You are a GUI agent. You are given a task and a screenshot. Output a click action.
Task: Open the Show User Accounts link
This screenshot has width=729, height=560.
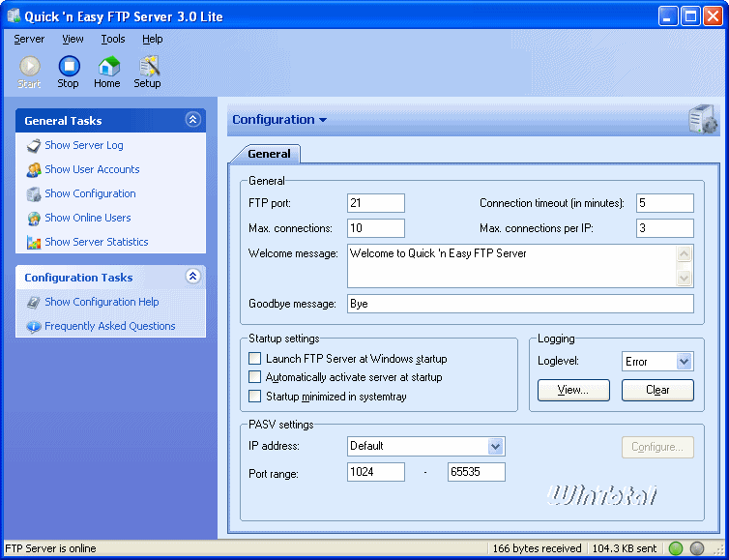click(92, 170)
